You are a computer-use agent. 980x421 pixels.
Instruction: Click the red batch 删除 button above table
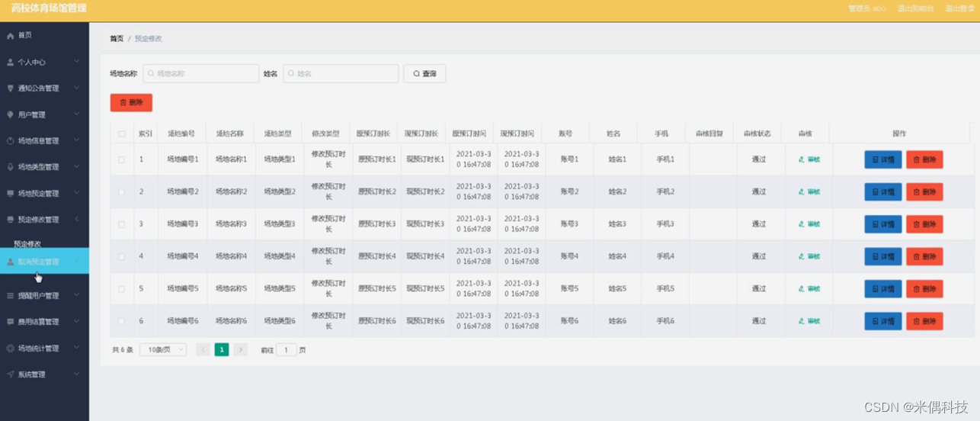131,102
